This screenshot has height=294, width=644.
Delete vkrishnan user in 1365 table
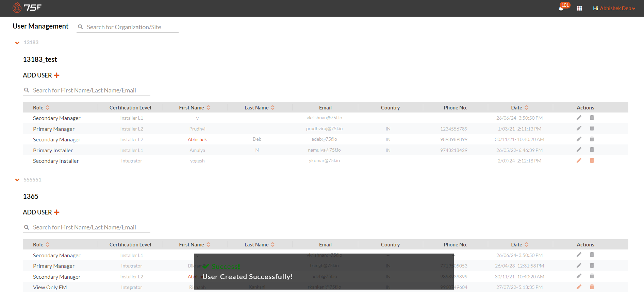tap(592, 255)
